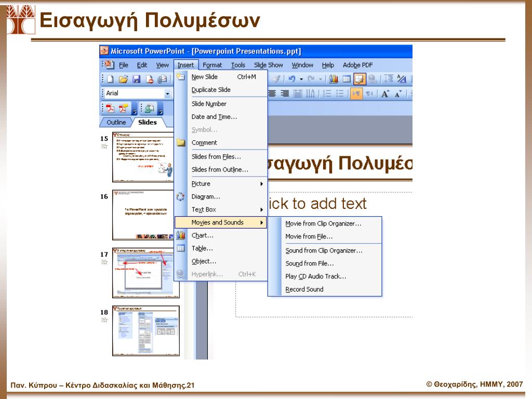This screenshot has width=532, height=399.
Task: Click the Center align icon
Action: tap(272, 94)
